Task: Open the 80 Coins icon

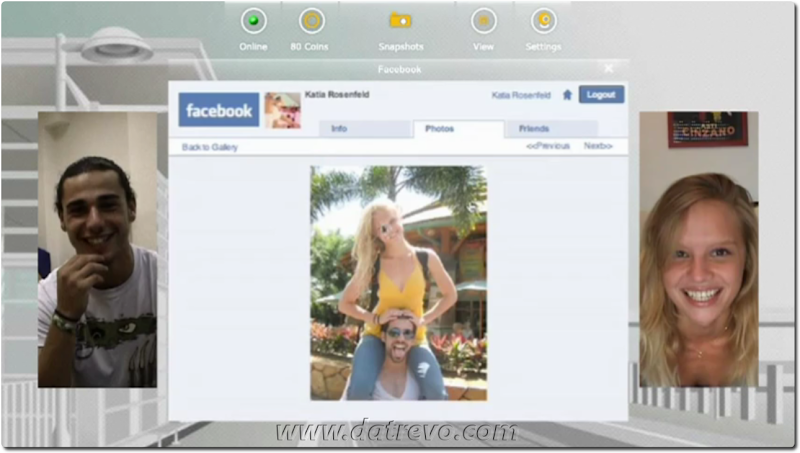Action: point(311,21)
